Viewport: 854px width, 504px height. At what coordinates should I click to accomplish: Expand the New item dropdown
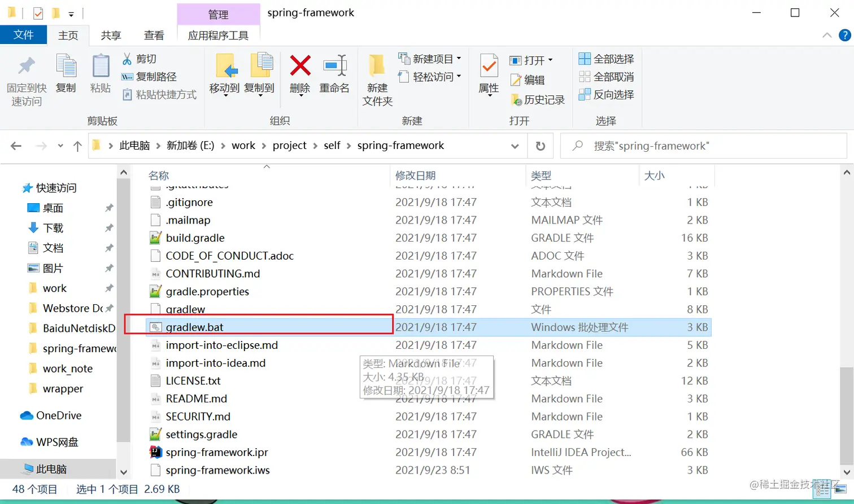459,59
